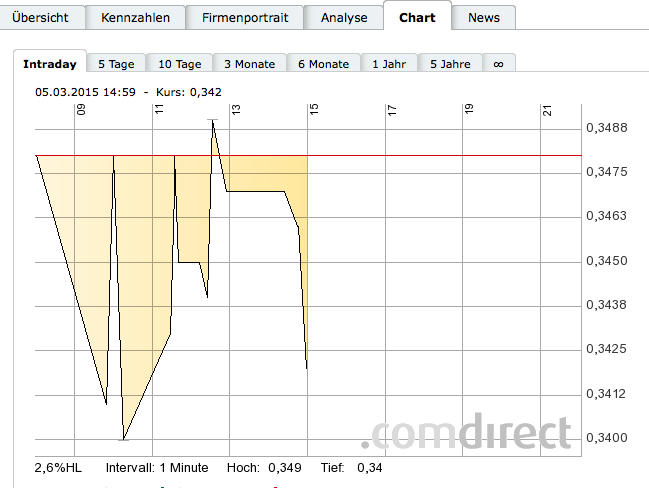This screenshot has width=649, height=488.
Task: Select the Intraday time range
Action: point(50,64)
